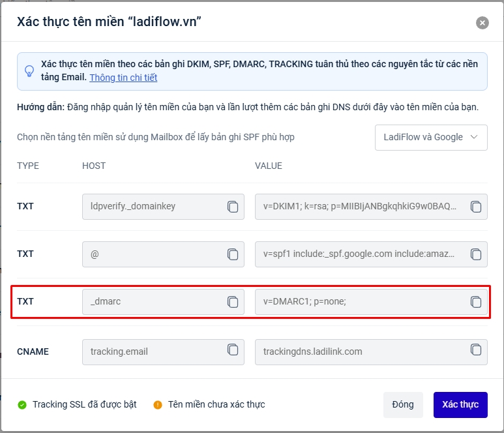Click the trackingdns.ladilink.com value field
Viewport: 504px width, 433px height.
click(360, 351)
